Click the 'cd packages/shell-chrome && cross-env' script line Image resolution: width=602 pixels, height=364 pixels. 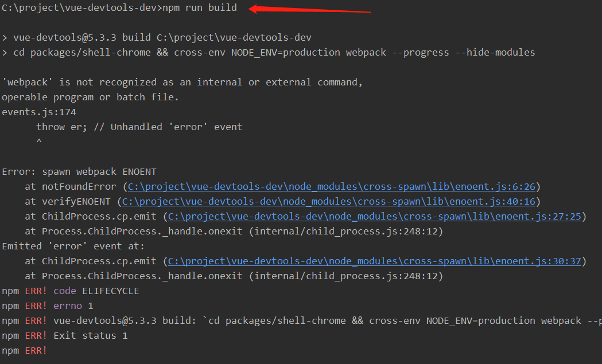click(269, 53)
